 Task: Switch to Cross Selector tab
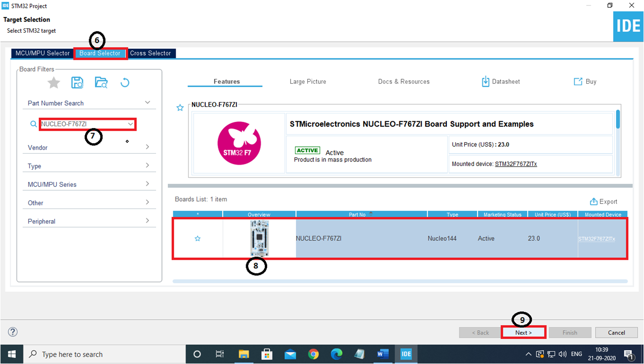[x=151, y=53]
